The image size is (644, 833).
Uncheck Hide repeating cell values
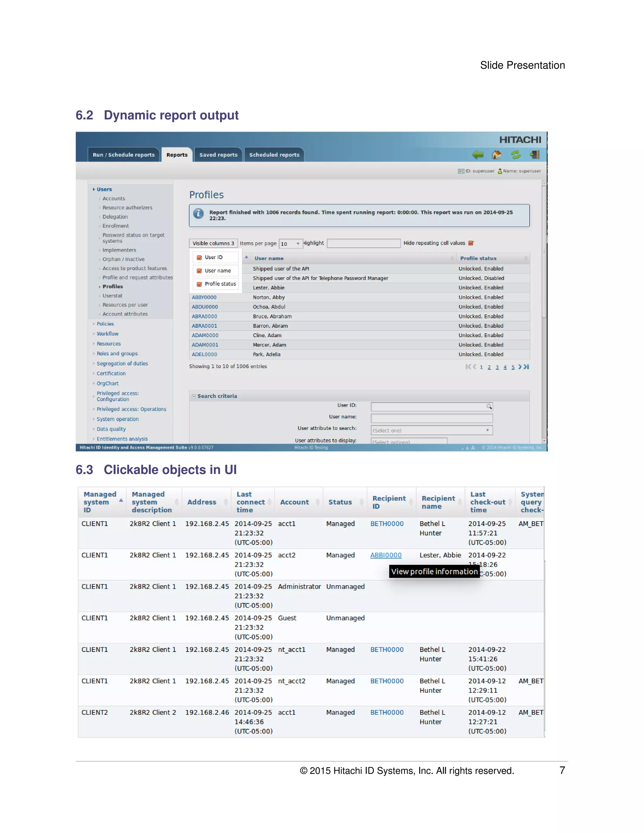pyautogui.click(x=471, y=243)
